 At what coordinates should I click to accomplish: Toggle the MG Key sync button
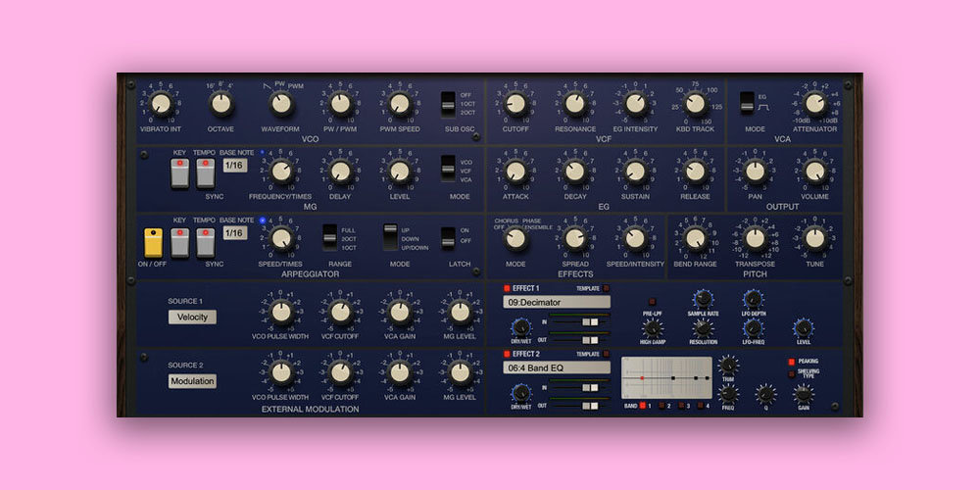tap(179, 173)
